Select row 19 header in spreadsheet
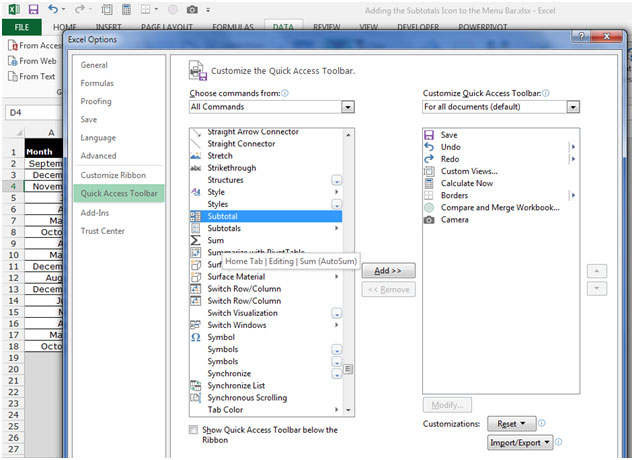Viewport: 634px width, 460px height. 13,358
